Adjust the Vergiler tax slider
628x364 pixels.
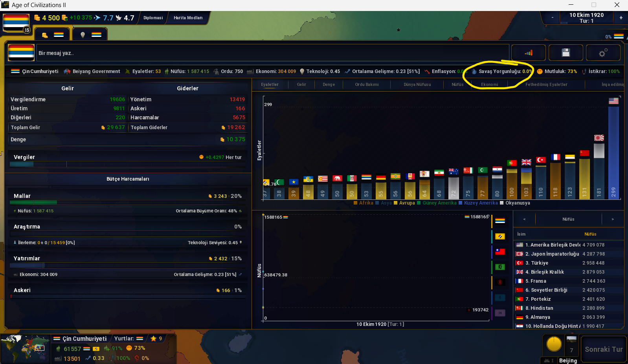click(x=128, y=164)
